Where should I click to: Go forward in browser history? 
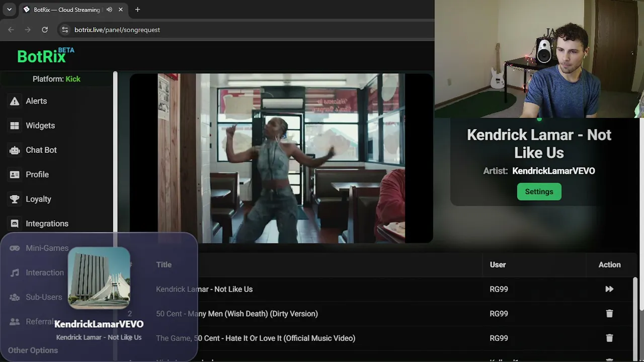tap(28, 30)
